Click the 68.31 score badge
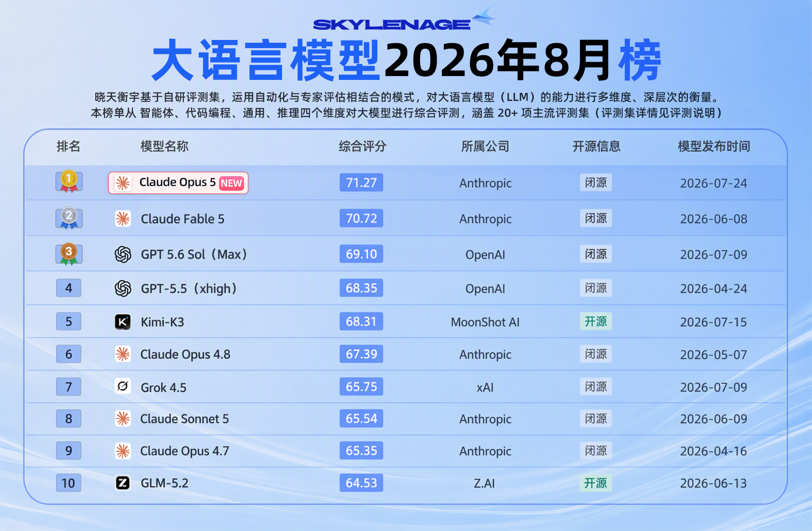Screen dimensions: 812x531 [361, 321]
